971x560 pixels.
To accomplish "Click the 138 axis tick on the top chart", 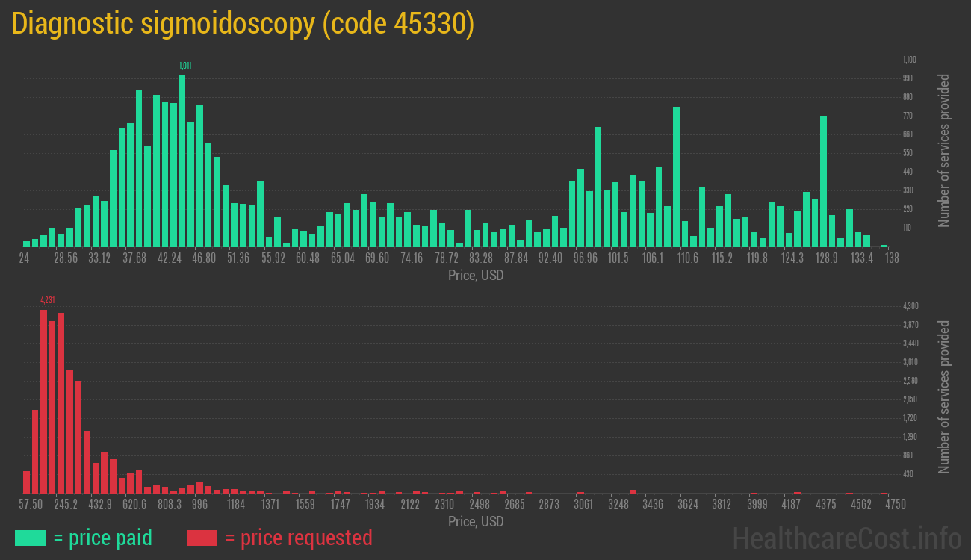I will (x=893, y=258).
